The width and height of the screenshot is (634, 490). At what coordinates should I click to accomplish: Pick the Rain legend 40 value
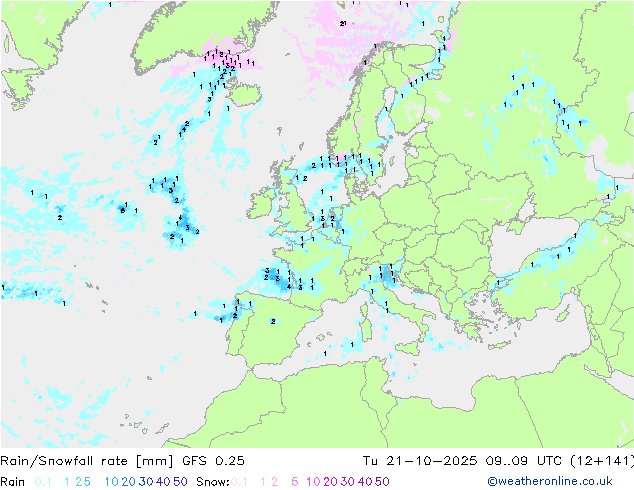tap(163, 482)
